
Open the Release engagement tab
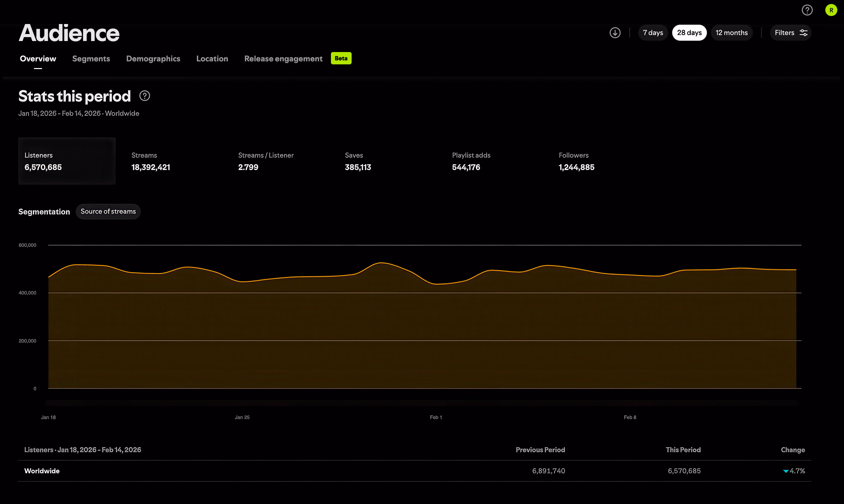click(283, 59)
